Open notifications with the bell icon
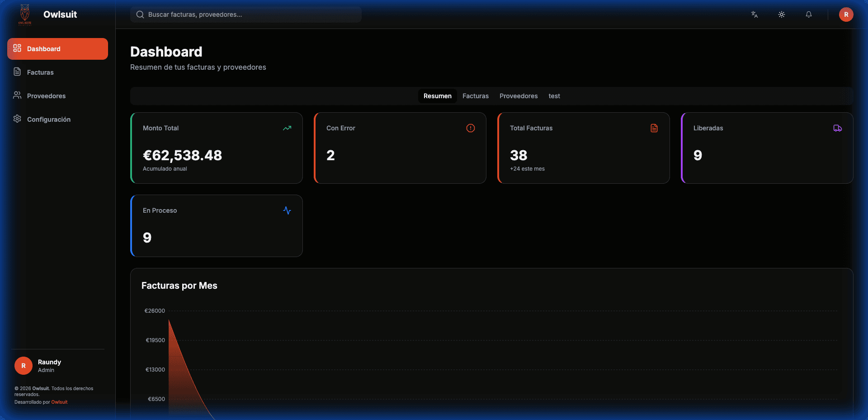Image resolution: width=868 pixels, height=420 pixels. [x=809, y=14]
